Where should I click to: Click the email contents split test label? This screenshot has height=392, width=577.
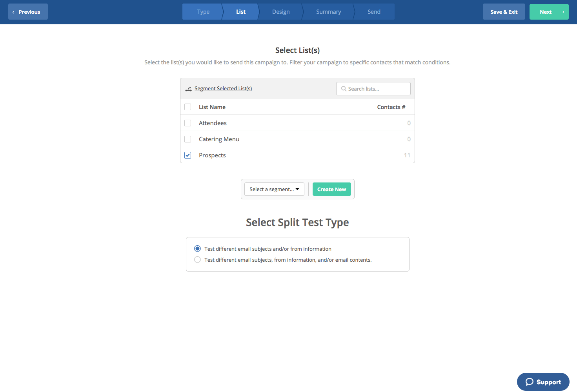[288, 260]
